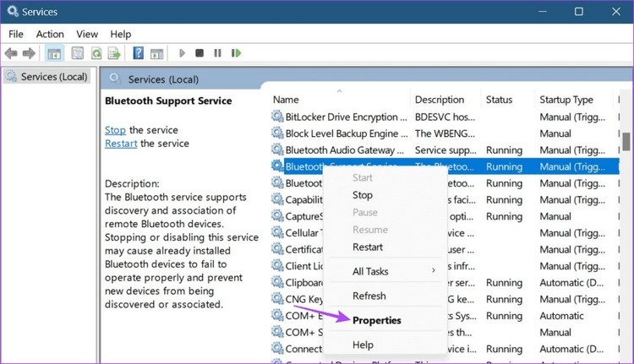Click the Stop Service toolbar square

(199, 53)
